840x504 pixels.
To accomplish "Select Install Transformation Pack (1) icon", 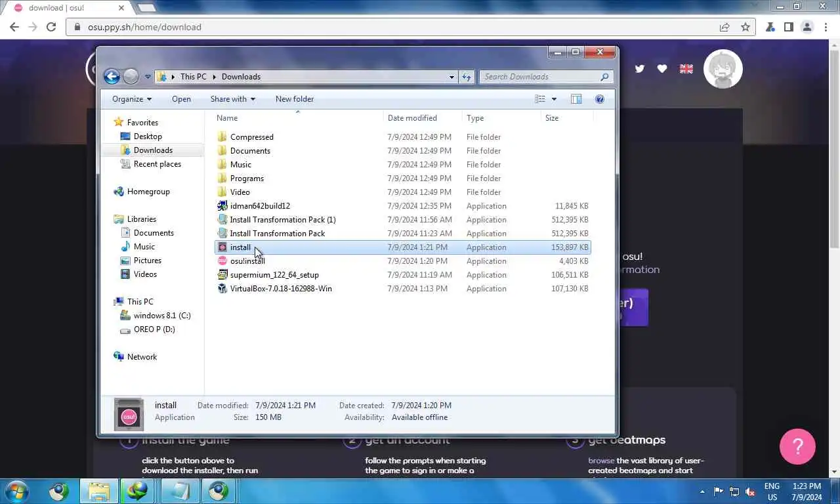I will [222, 220].
